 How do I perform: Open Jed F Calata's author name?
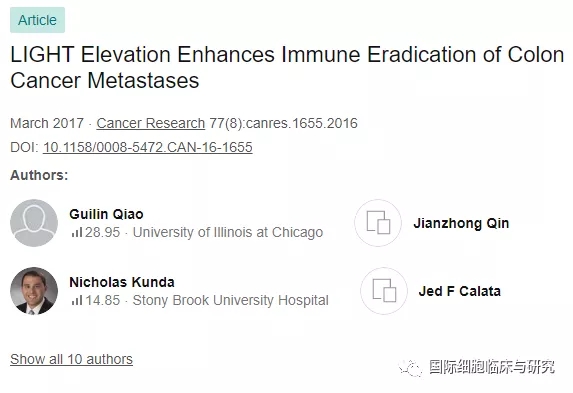(x=460, y=291)
